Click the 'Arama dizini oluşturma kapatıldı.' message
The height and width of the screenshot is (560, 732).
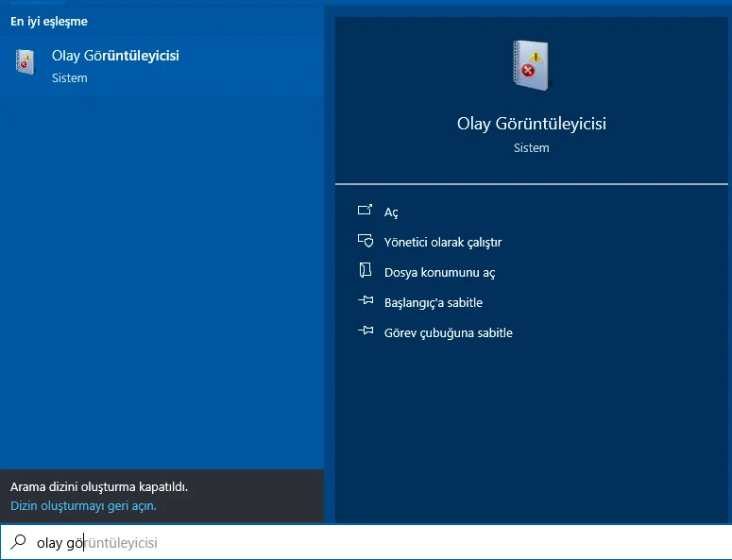[x=99, y=486]
